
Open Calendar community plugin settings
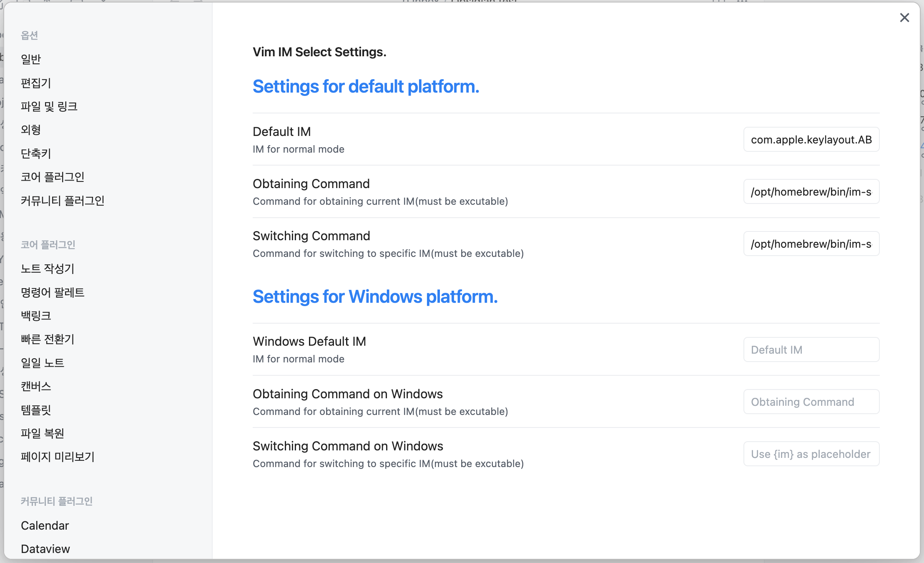pos(45,525)
